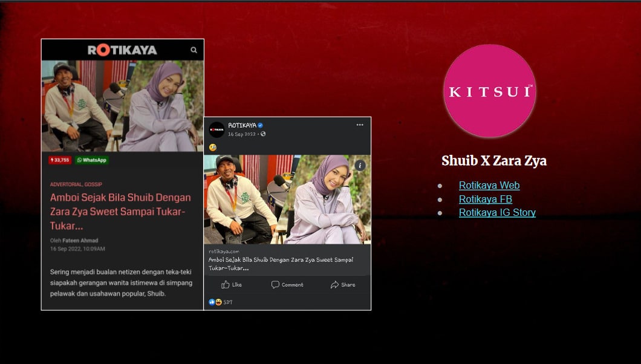Click the search magnifier icon on Rotikaya header

pyautogui.click(x=194, y=50)
